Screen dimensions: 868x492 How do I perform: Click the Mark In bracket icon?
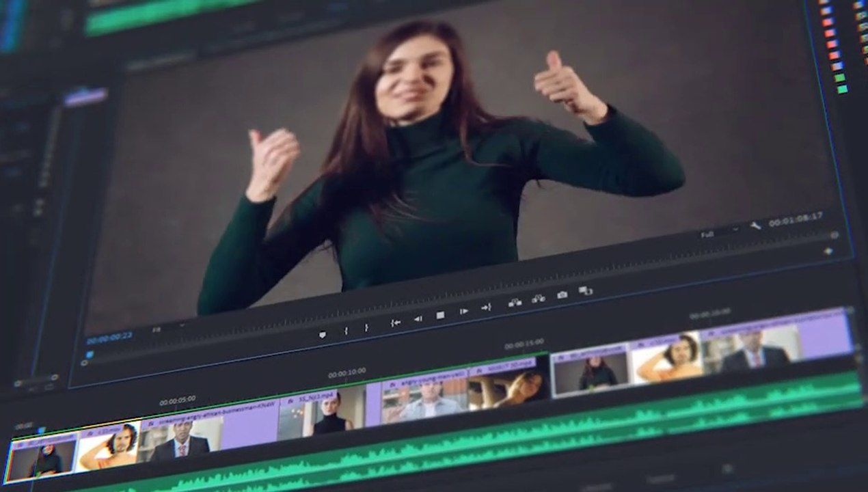coord(346,331)
